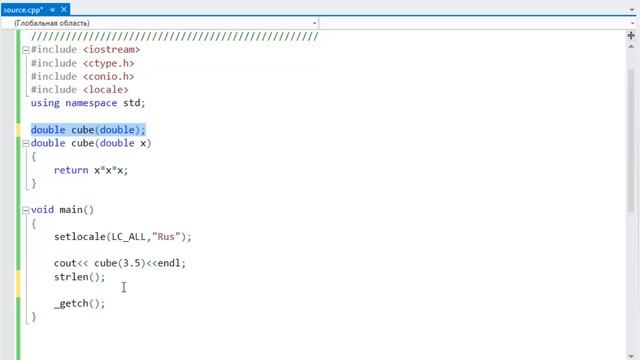Click the 'void main()' line

click(62, 210)
